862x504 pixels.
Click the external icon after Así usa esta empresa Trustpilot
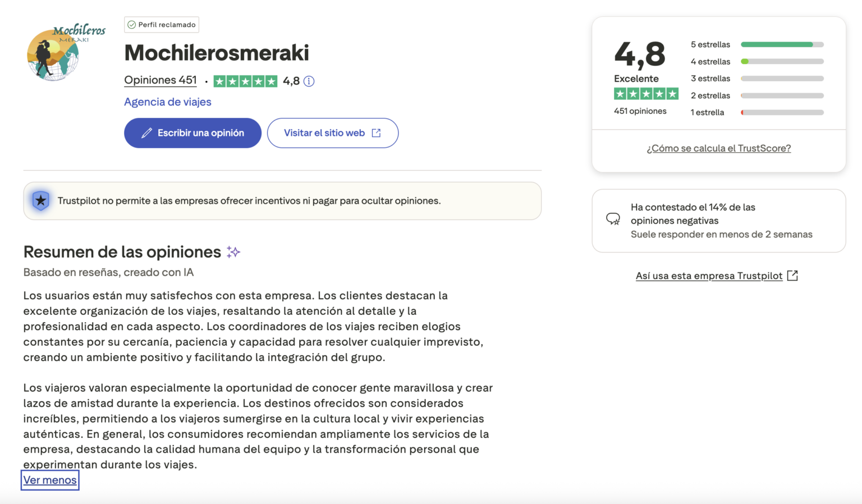(792, 276)
